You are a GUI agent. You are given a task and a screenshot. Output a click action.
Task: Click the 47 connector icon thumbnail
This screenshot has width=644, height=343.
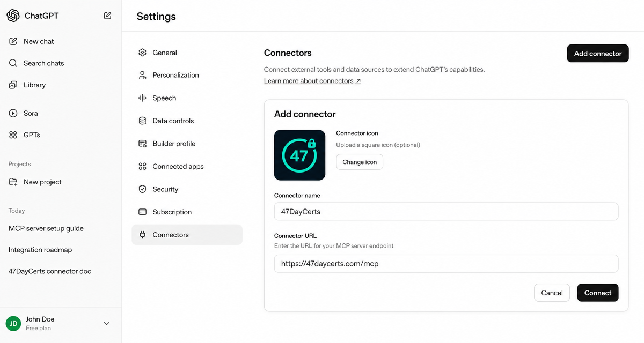299,155
